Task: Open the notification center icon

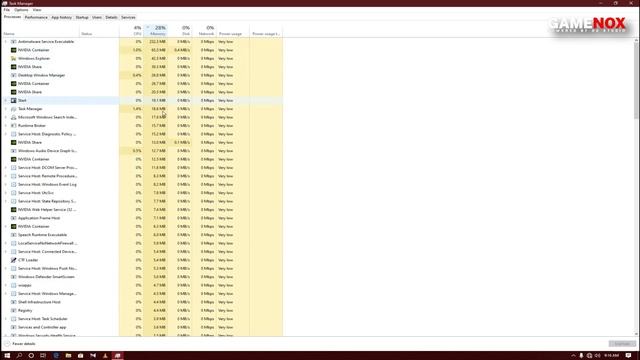Action: [x=629, y=356]
